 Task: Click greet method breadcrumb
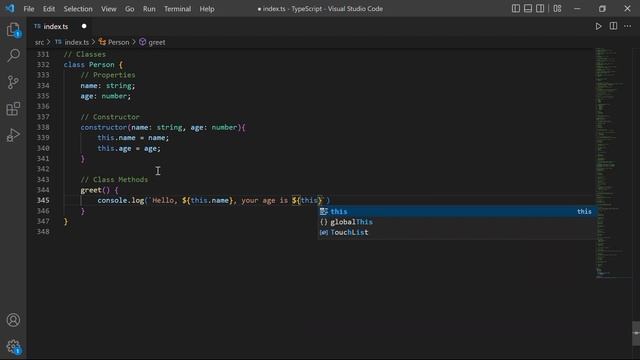152,42
